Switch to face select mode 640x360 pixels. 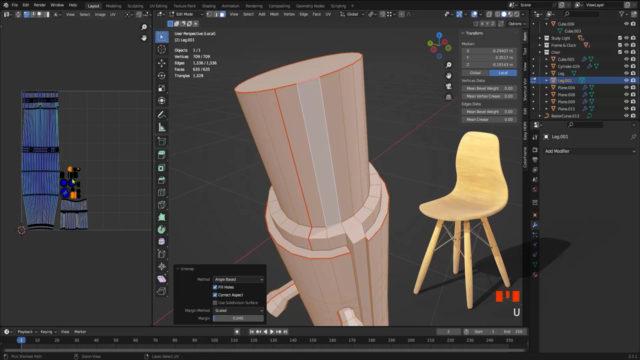(x=222, y=14)
